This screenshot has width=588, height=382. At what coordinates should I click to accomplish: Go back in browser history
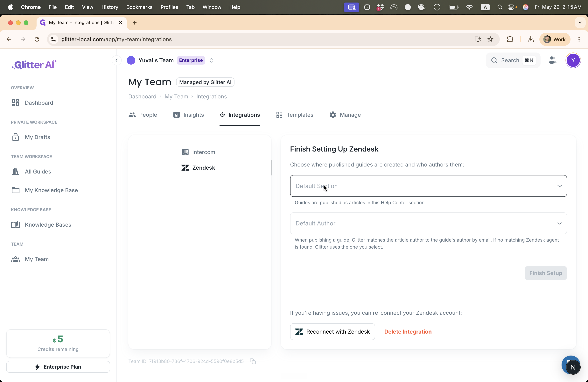tap(9, 39)
